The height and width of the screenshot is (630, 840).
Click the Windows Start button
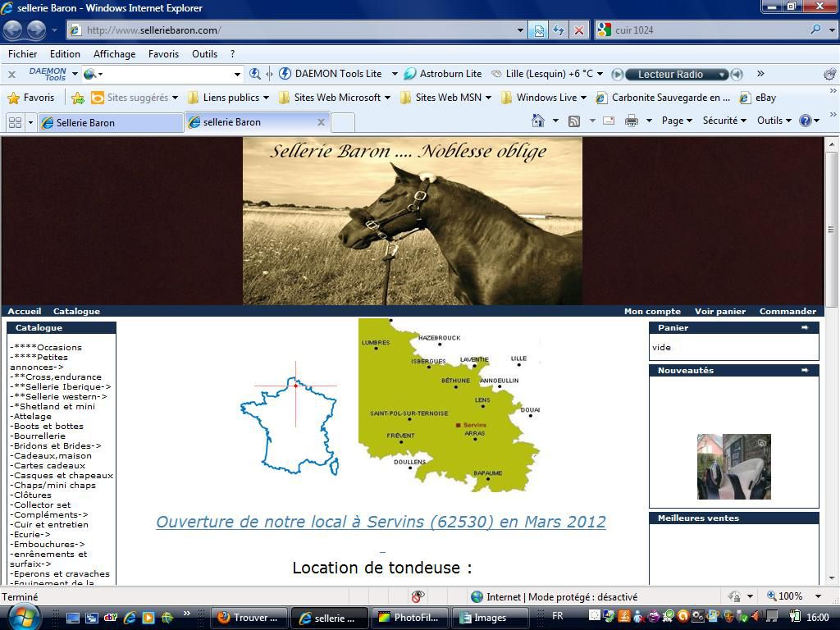[x=22, y=616]
